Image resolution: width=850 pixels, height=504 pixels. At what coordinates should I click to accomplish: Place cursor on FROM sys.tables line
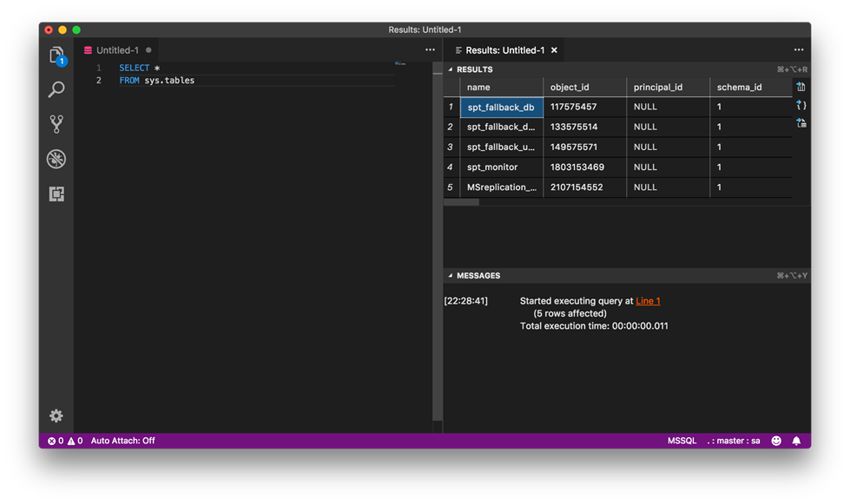[156, 80]
